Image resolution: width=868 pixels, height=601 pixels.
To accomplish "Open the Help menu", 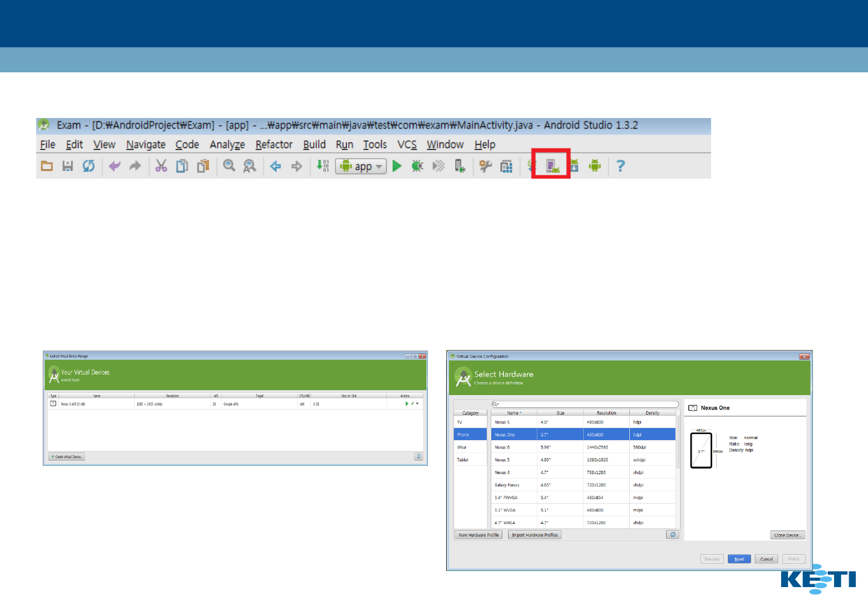I will pos(485,145).
